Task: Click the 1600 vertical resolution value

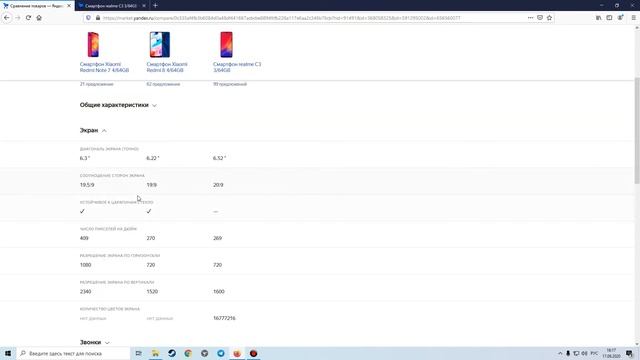Action: tap(218, 291)
